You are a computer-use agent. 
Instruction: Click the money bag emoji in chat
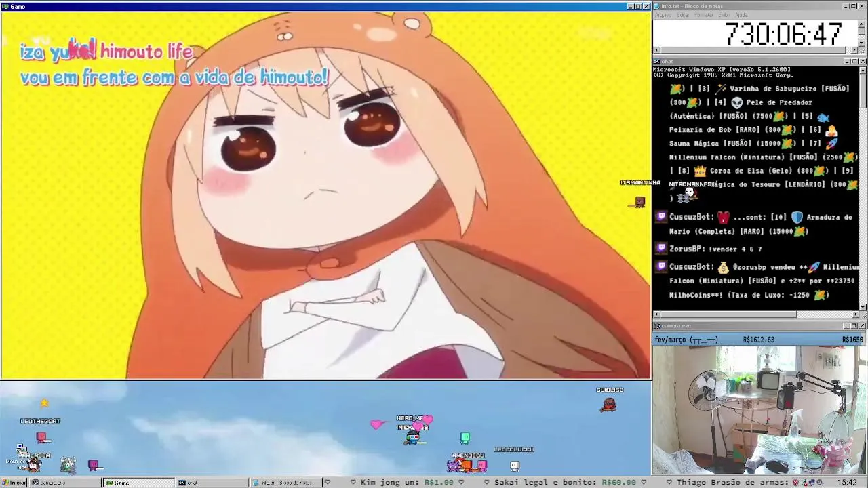point(724,268)
